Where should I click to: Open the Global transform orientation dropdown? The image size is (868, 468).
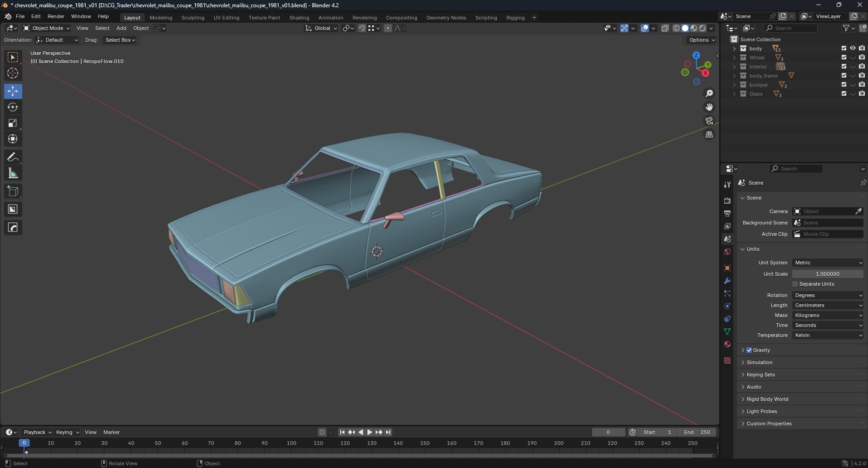click(321, 28)
